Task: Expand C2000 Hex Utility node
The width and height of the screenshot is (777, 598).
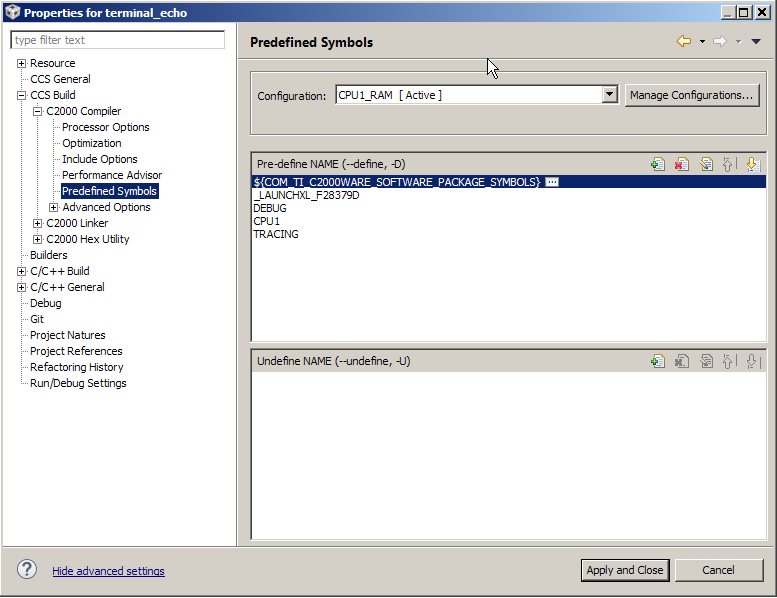Action: (37, 239)
